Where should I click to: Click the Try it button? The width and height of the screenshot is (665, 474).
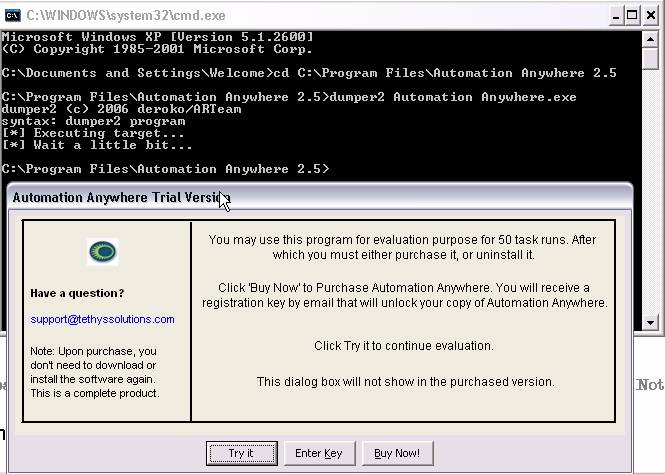pyautogui.click(x=242, y=453)
